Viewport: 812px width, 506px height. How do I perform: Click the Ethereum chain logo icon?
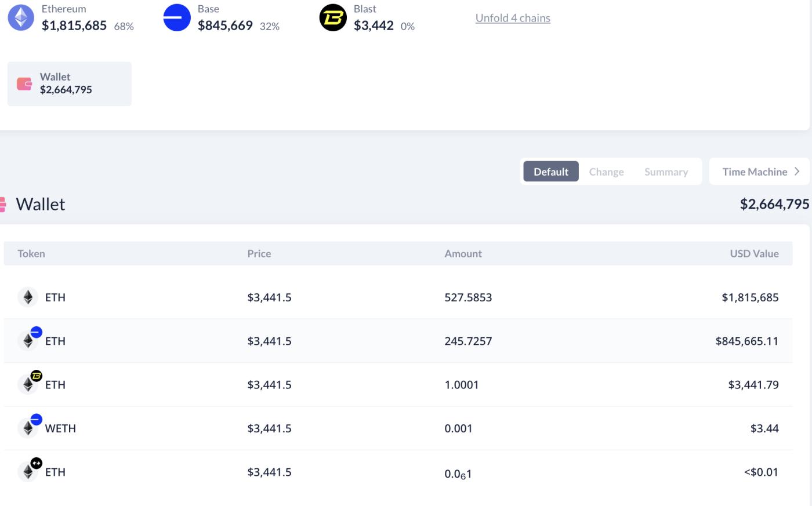click(21, 17)
